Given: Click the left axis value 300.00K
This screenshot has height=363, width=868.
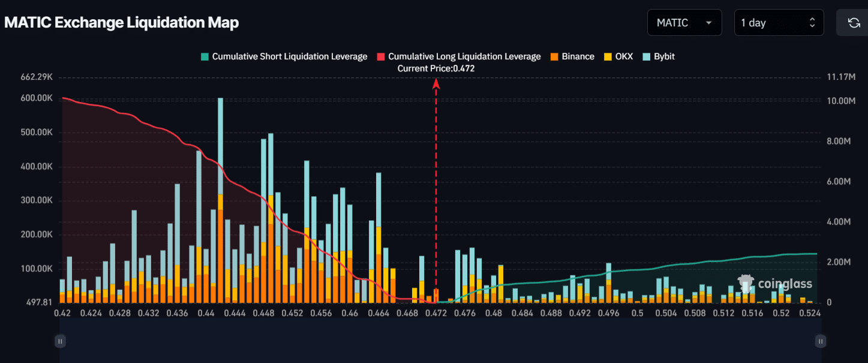Looking at the screenshot, I should [37, 200].
